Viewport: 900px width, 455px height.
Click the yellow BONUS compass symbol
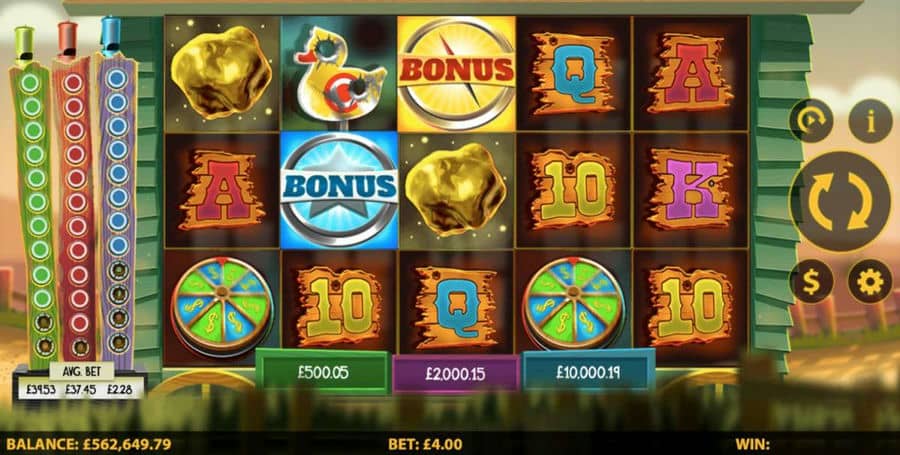456,73
